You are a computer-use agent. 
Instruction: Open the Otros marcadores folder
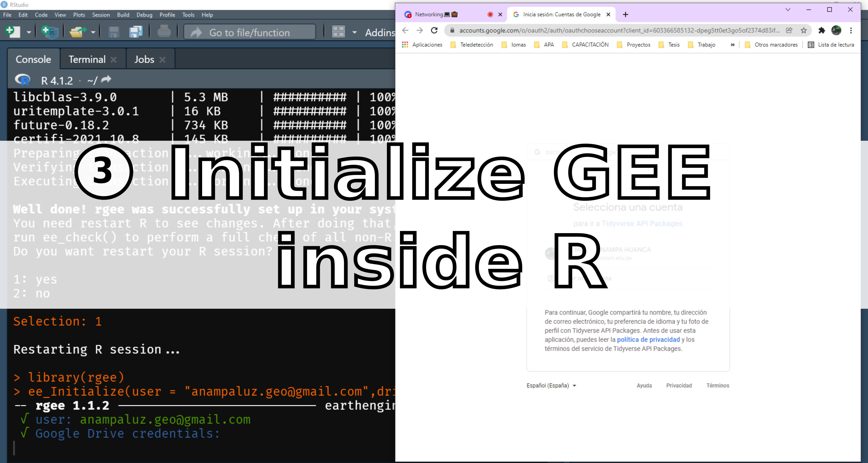pos(771,44)
